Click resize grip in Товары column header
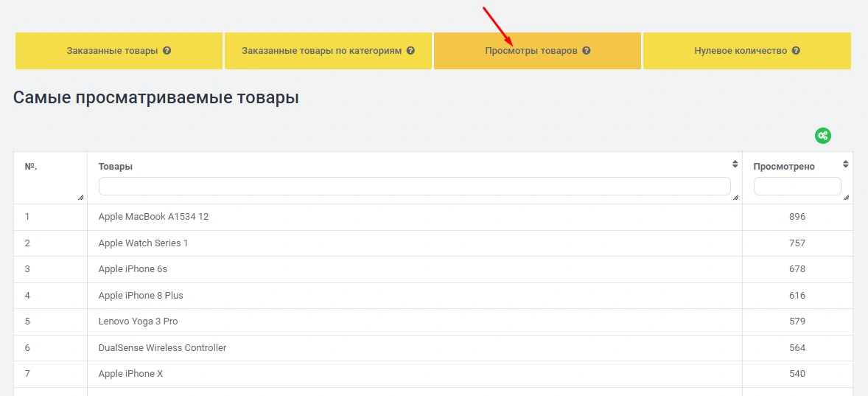Viewport: 868px width, 396px height. coord(735,197)
